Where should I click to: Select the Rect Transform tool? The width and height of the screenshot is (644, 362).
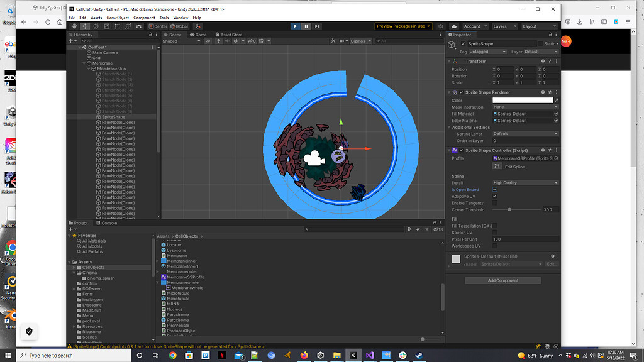click(x=118, y=26)
